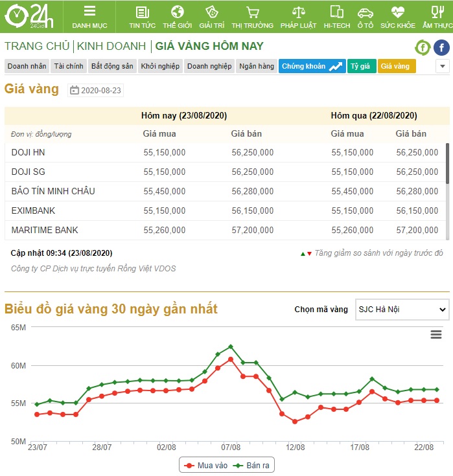Screen dimensions: 453x476
Task: Open the Danh mục hamburger menu
Action: pyautogui.click(x=89, y=17)
